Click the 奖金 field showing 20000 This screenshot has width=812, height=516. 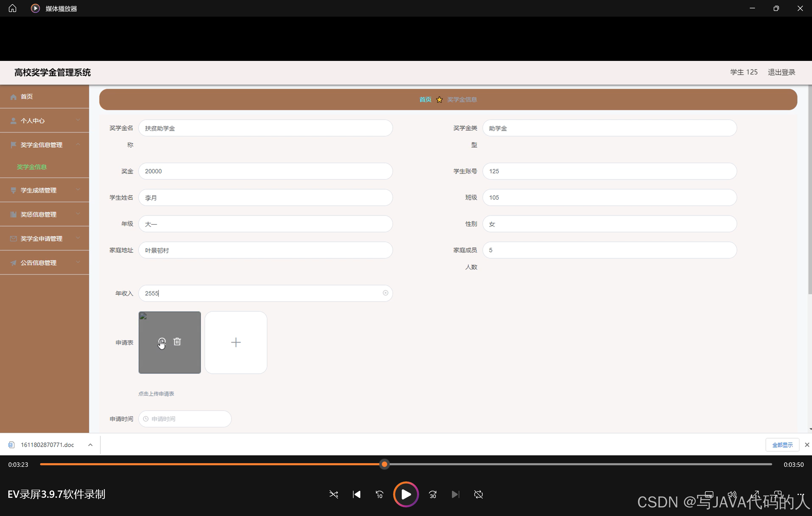[x=265, y=171]
